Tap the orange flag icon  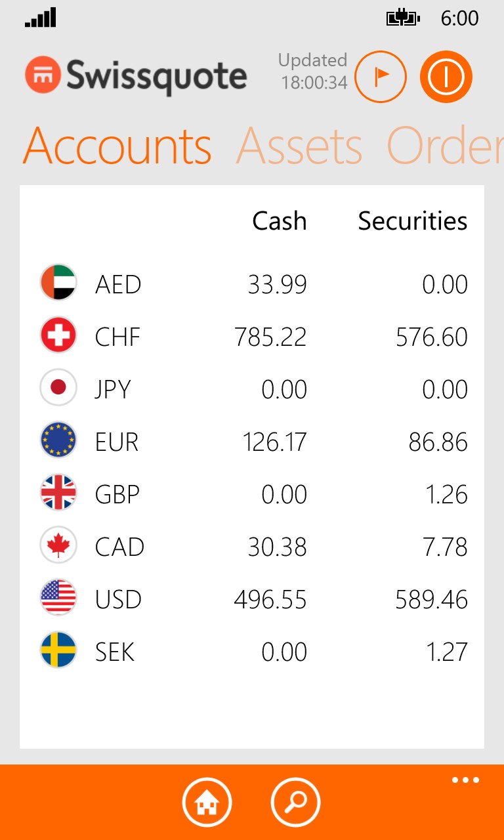[x=381, y=77]
